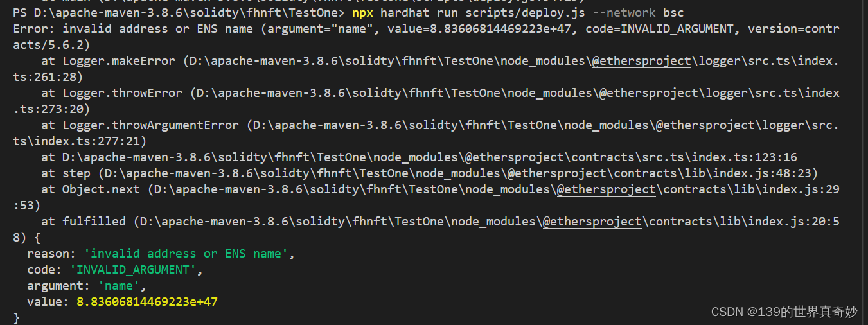Click the closing brace '}' on last line

click(17, 318)
